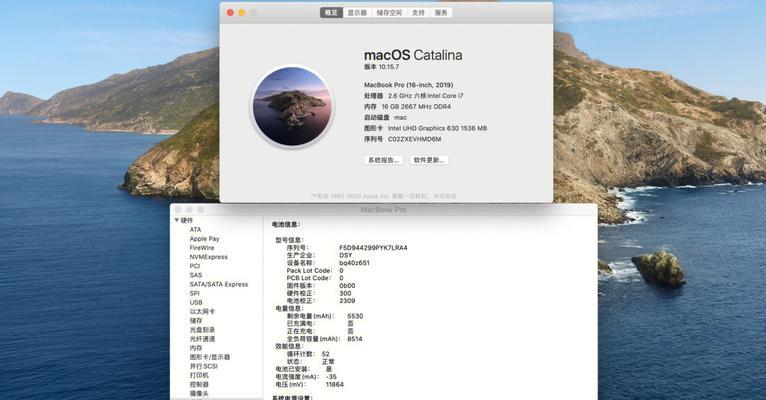Select NVMExpress in the sidebar

209,257
